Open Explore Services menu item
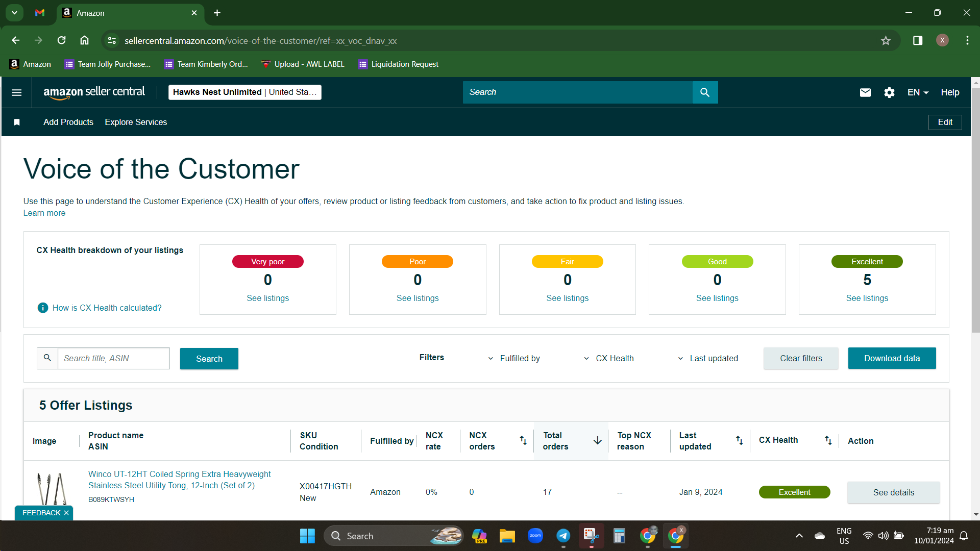980x551 pixels. [x=136, y=122]
